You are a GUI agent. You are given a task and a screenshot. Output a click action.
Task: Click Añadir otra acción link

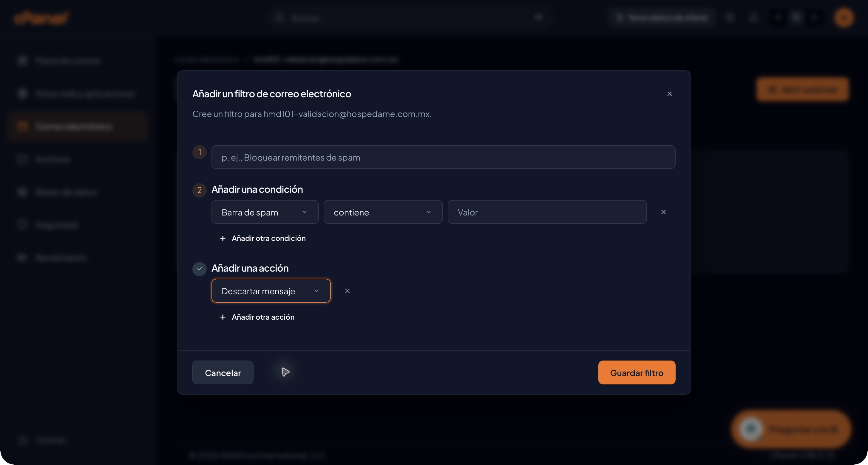pos(263,317)
